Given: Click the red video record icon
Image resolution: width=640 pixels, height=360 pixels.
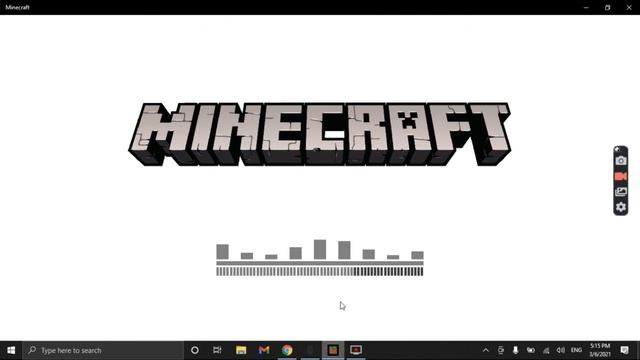Looking at the screenshot, I should [x=621, y=176].
